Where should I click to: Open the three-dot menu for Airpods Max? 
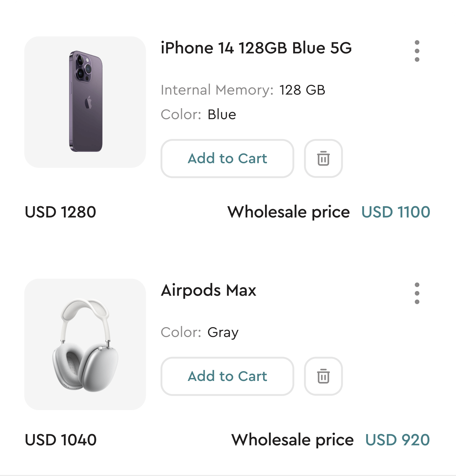click(417, 293)
